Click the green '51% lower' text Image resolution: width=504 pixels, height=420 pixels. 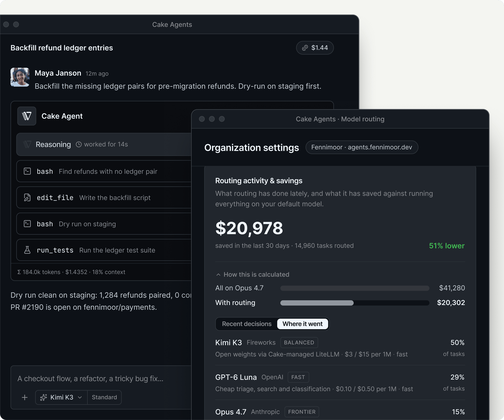447,246
